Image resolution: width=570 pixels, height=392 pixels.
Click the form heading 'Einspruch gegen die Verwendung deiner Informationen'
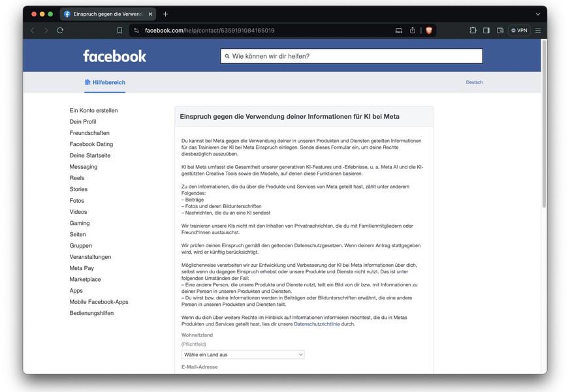(x=289, y=117)
